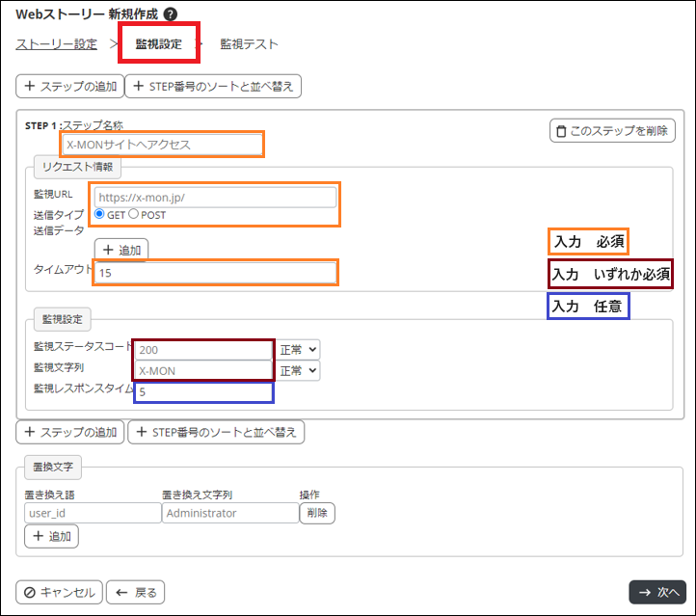Click the タイムアウト input field
This screenshot has height=616, width=696.
[215, 273]
